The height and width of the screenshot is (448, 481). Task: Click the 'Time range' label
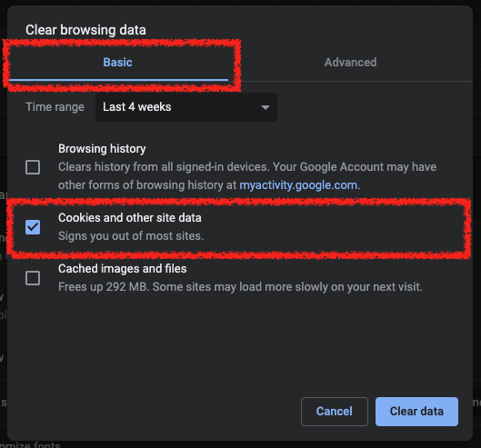(x=55, y=107)
